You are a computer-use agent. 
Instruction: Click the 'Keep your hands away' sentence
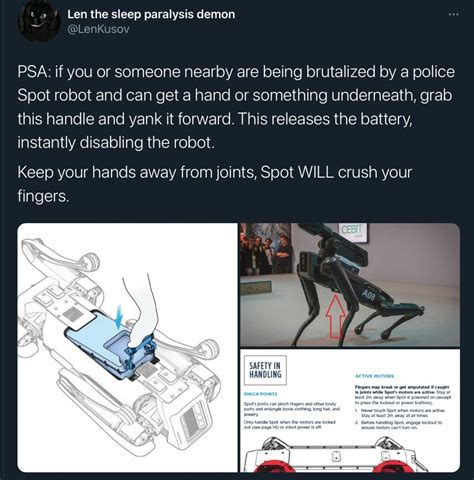coord(215,184)
